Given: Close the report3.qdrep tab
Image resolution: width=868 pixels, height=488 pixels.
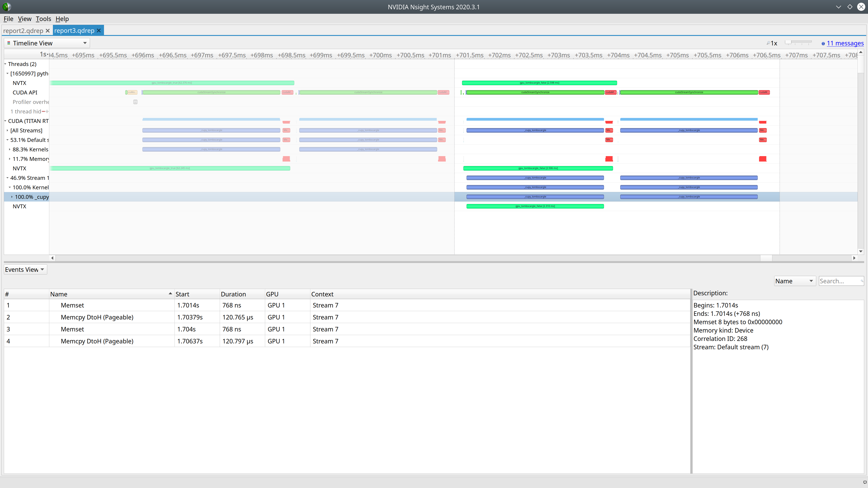Looking at the screenshot, I should (x=98, y=31).
